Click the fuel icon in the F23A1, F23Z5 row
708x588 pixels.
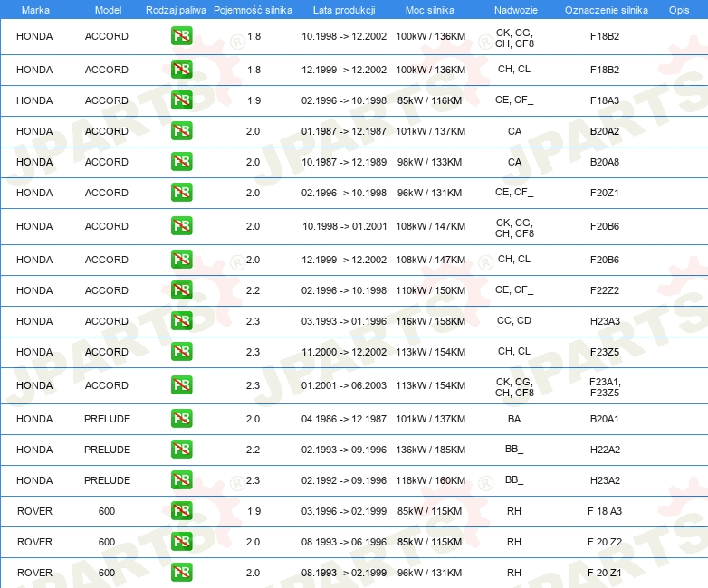pos(181,385)
